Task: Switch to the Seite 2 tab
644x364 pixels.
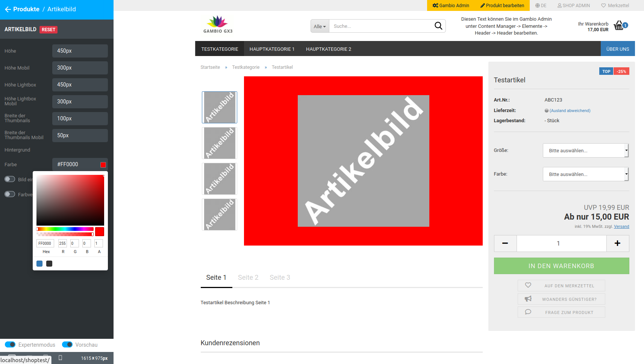Action: pos(248,277)
